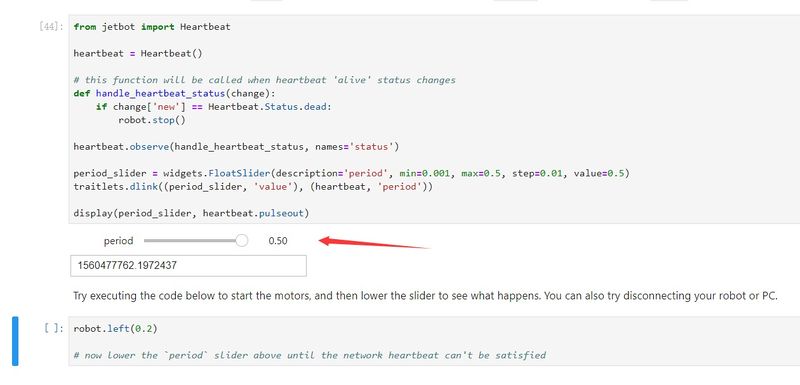Click the robot.stop() code line

point(152,120)
